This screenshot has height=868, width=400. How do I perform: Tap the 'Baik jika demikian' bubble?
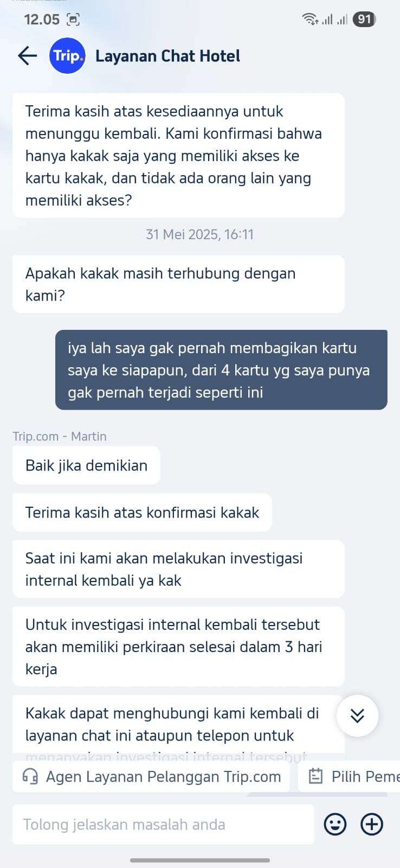coord(86,465)
